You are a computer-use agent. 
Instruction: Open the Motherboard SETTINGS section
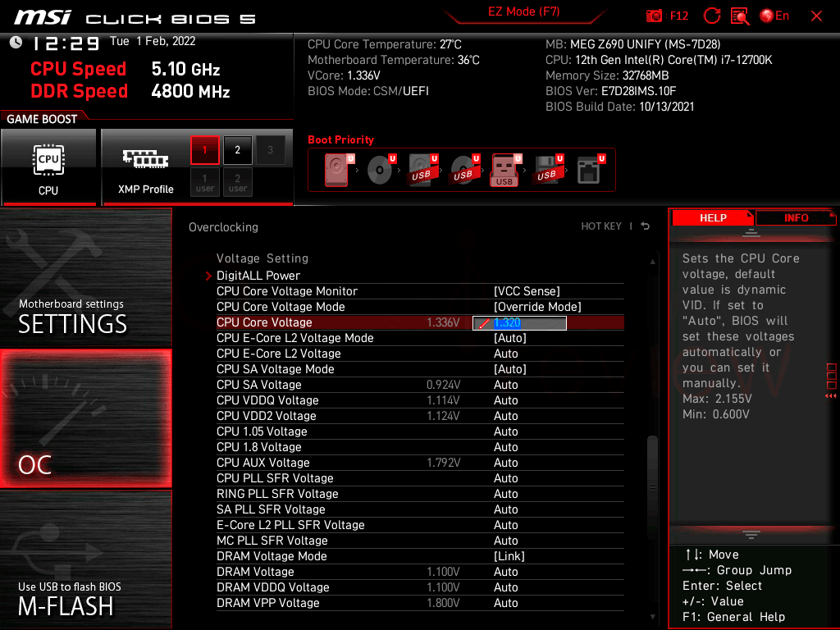tap(85, 277)
